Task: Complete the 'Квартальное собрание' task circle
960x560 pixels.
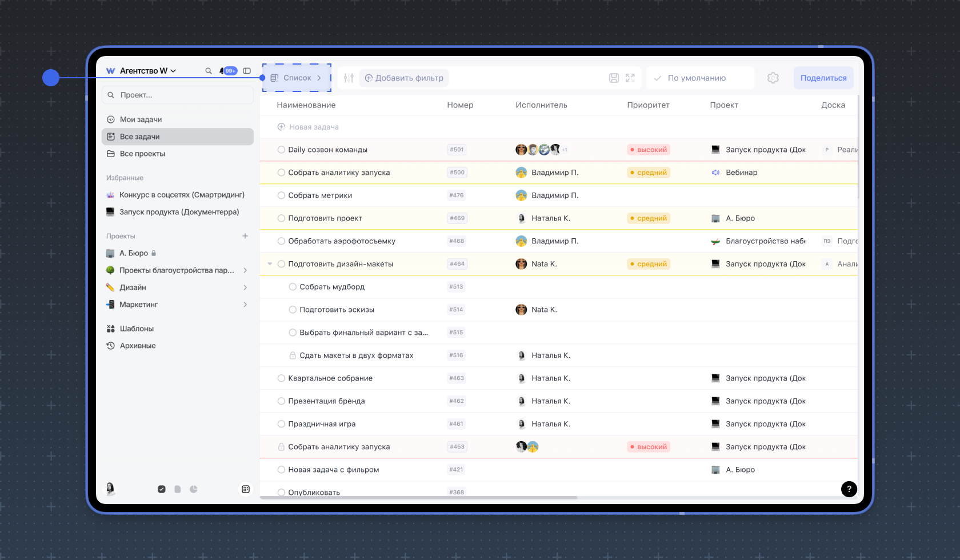Action: (281, 378)
